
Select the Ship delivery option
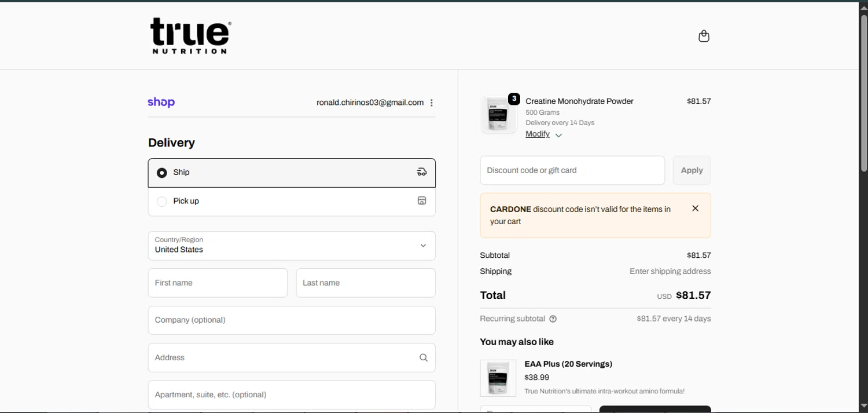point(162,173)
